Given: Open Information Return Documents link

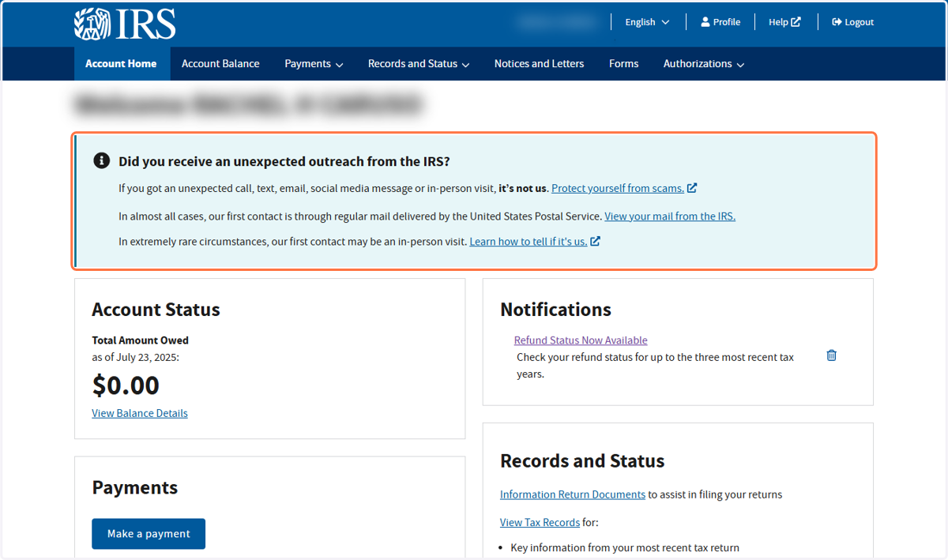Looking at the screenshot, I should [573, 494].
